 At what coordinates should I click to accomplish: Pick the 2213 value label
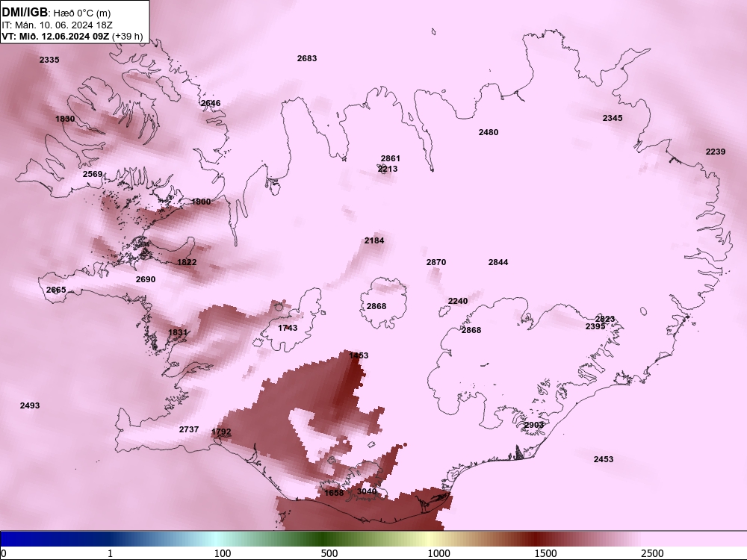pos(388,169)
